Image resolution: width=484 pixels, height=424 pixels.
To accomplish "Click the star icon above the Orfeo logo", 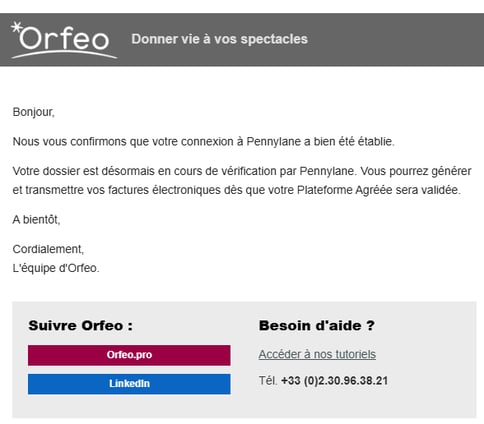I will 16,27.
